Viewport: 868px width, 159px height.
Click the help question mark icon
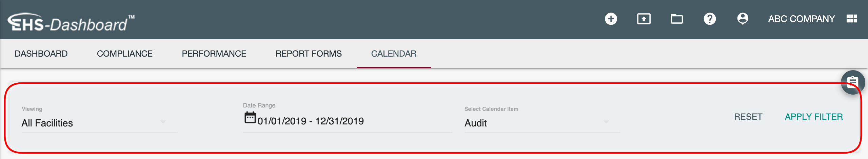tap(709, 19)
